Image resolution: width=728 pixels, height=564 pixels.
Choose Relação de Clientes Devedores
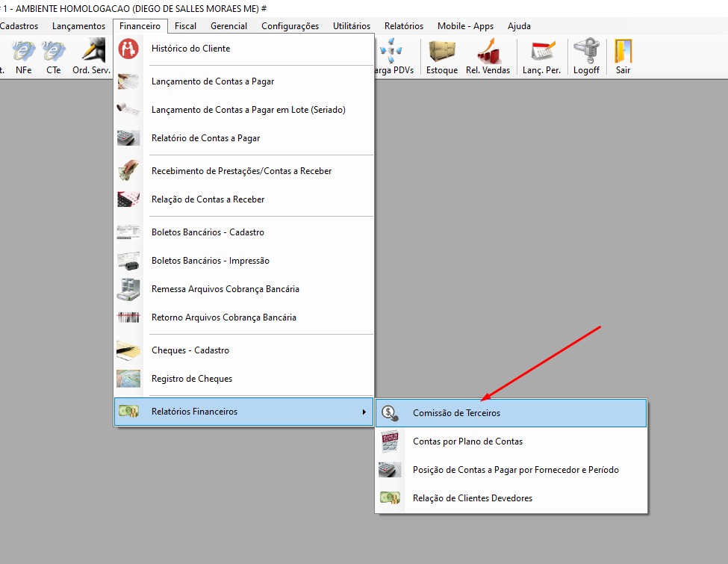(x=511, y=498)
